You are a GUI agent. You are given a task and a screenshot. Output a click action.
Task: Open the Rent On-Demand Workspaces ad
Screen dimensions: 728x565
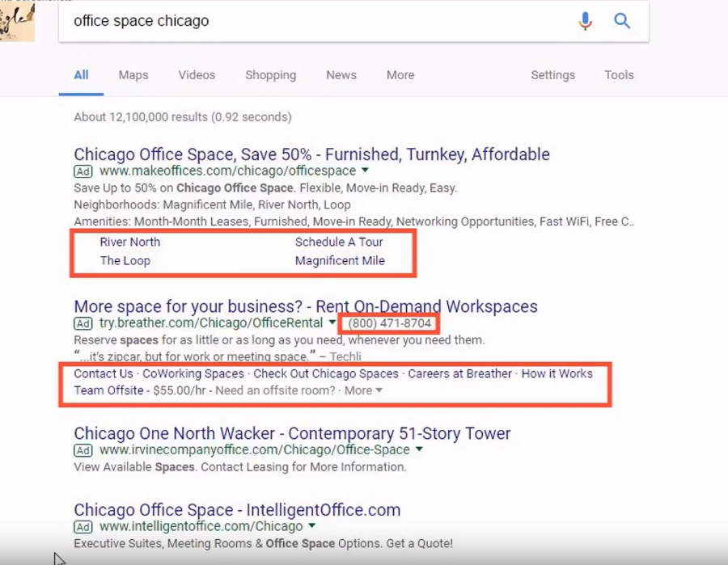[x=306, y=306]
